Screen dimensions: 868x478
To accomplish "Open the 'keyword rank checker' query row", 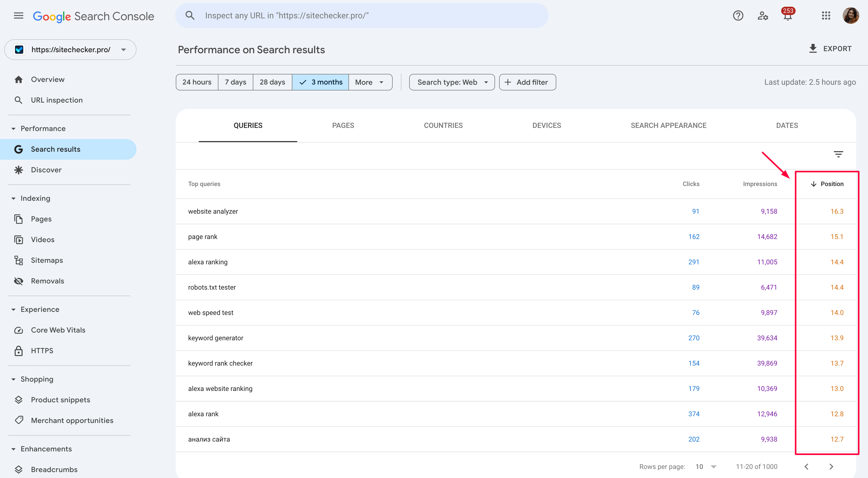I will click(515, 363).
